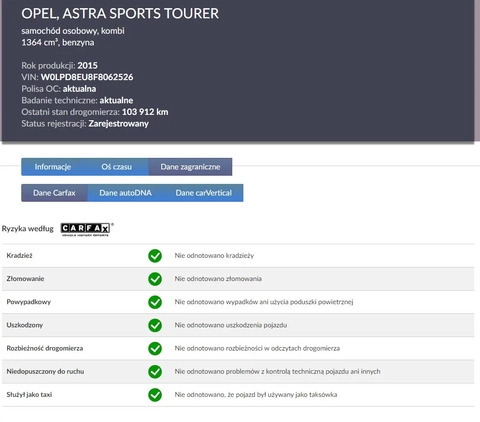Screen dimensions: 480x422
Task: Click green checkmark in Powypadkowy row
Action: pyautogui.click(x=155, y=302)
